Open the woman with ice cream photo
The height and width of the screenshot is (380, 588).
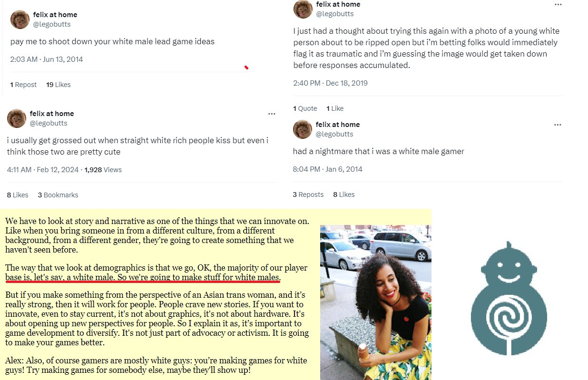point(376,302)
